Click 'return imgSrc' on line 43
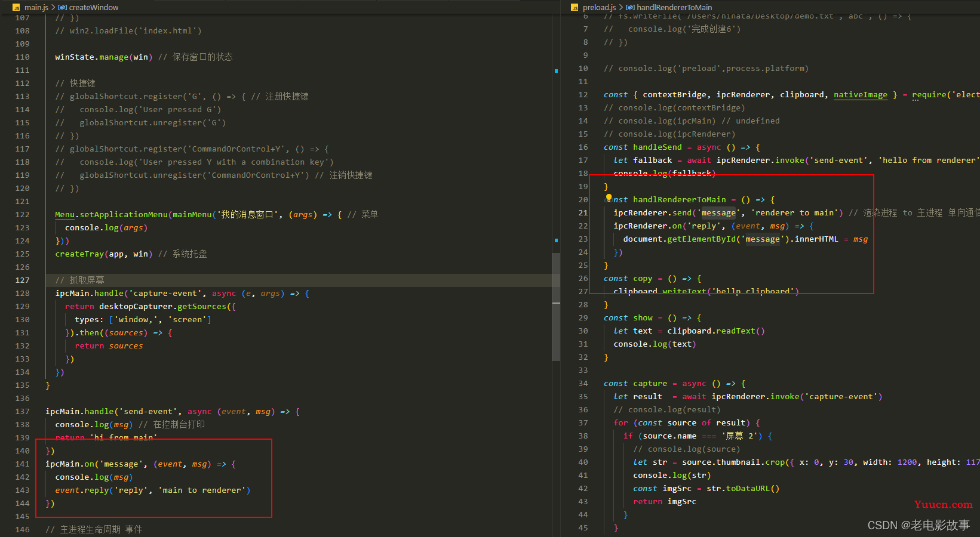 click(665, 502)
